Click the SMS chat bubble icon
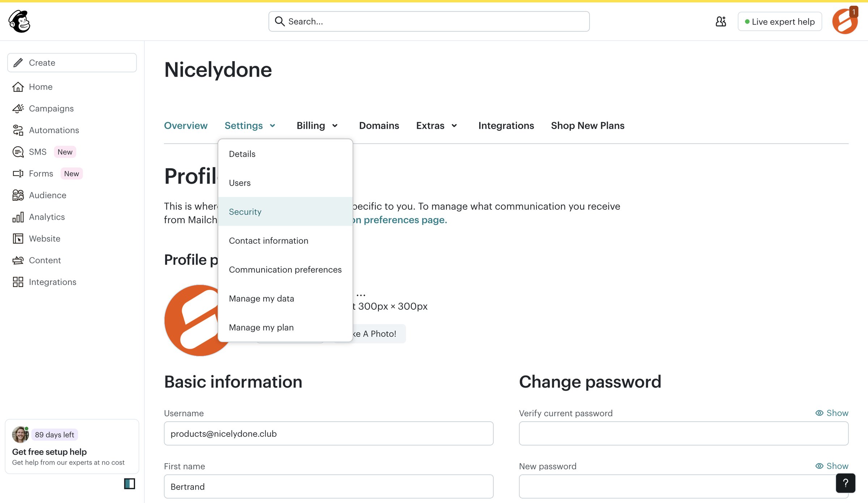Viewport: 868px width, 503px height. pos(18,152)
